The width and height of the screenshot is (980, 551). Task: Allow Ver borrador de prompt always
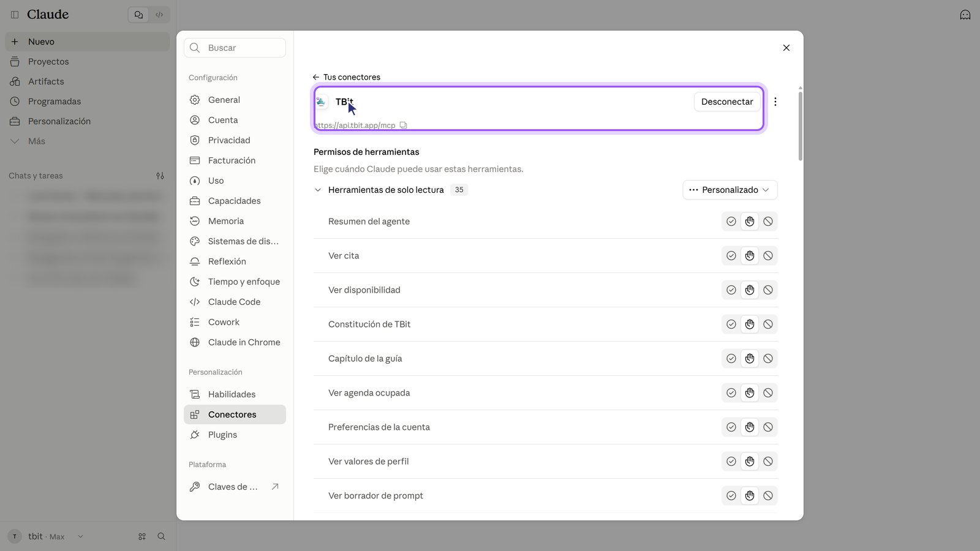731,496
